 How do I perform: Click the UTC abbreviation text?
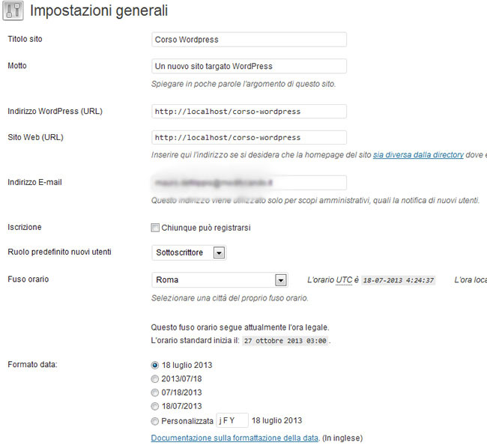pyautogui.click(x=343, y=280)
